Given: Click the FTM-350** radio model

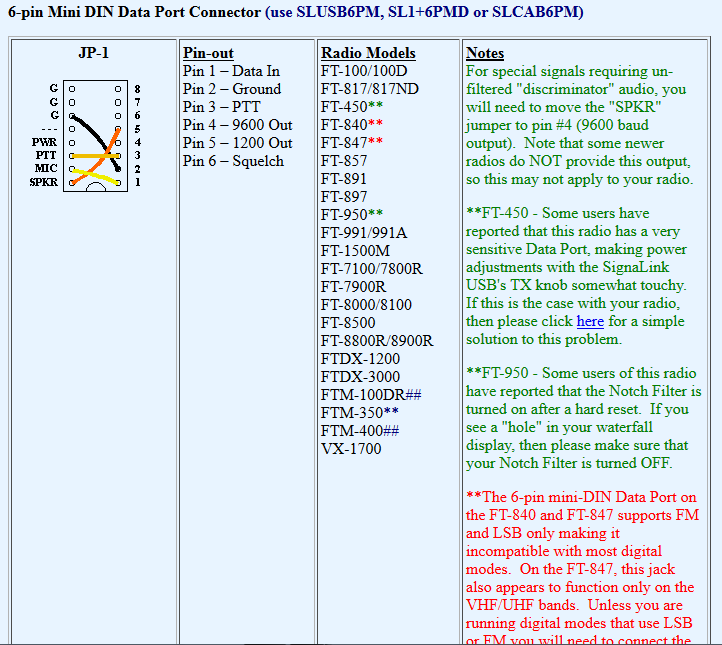Looking at the screenshot, I should click(x=360, y=413).
